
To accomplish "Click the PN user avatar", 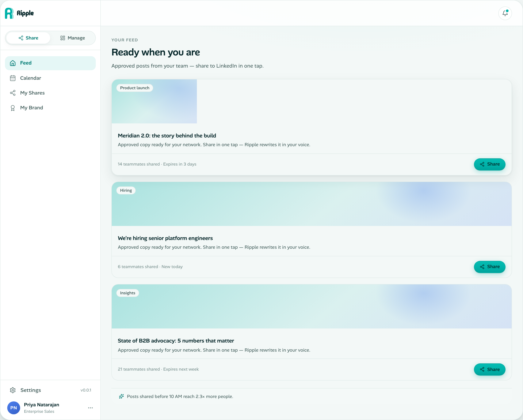I will click(13, 408).
